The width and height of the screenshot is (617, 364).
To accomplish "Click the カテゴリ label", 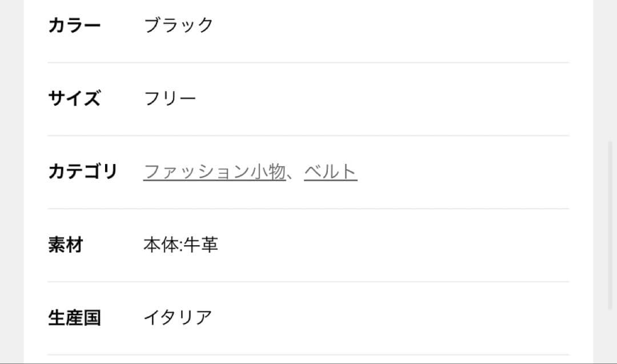I will tap(82, 171).
